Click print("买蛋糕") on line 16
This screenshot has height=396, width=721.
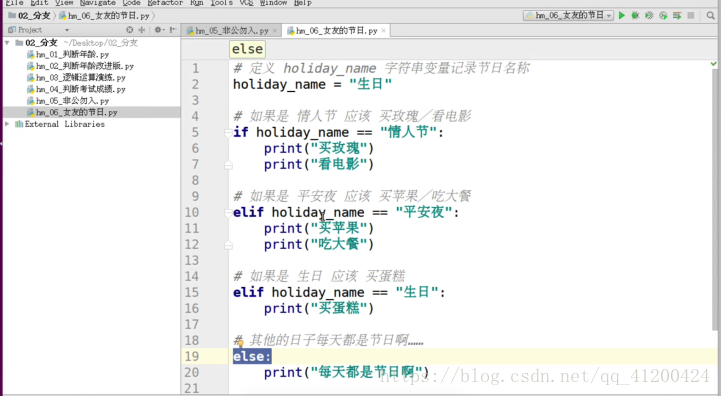click(x=319, y=309)
